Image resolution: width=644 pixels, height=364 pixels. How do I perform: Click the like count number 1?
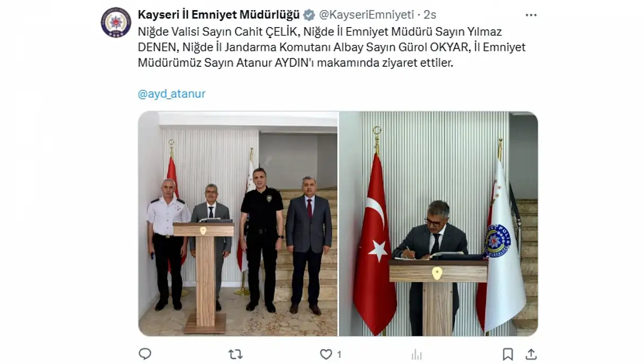pos(339,354)
